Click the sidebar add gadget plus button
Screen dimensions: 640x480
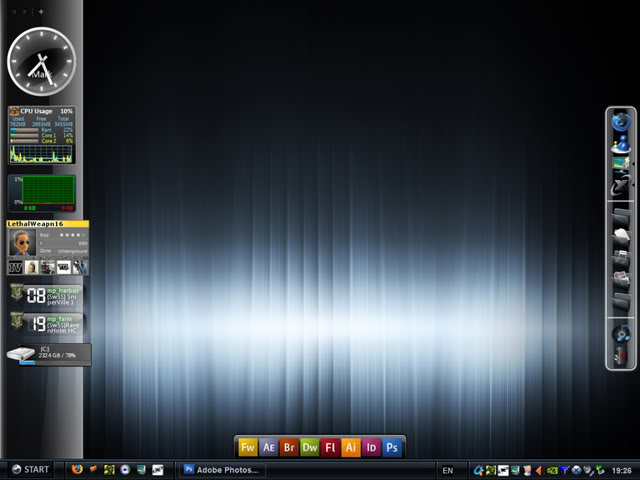coord(41,12)
